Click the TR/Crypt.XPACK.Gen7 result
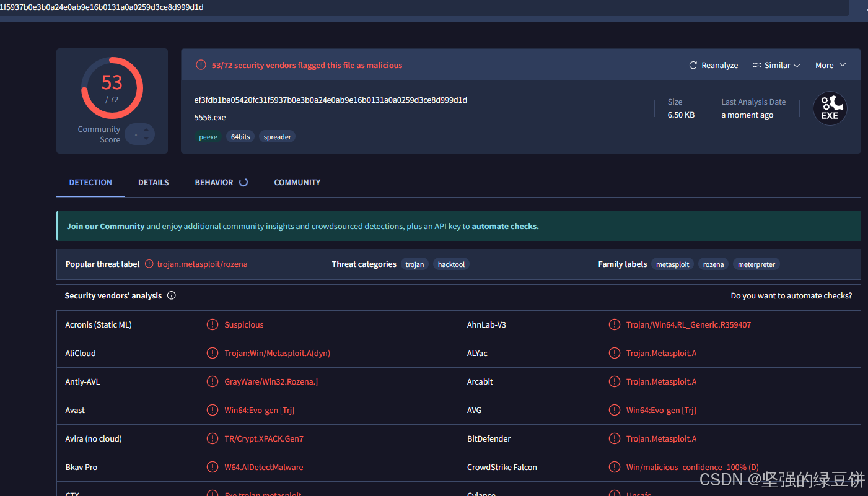This screenshot has height=496, width=868. 264,438
